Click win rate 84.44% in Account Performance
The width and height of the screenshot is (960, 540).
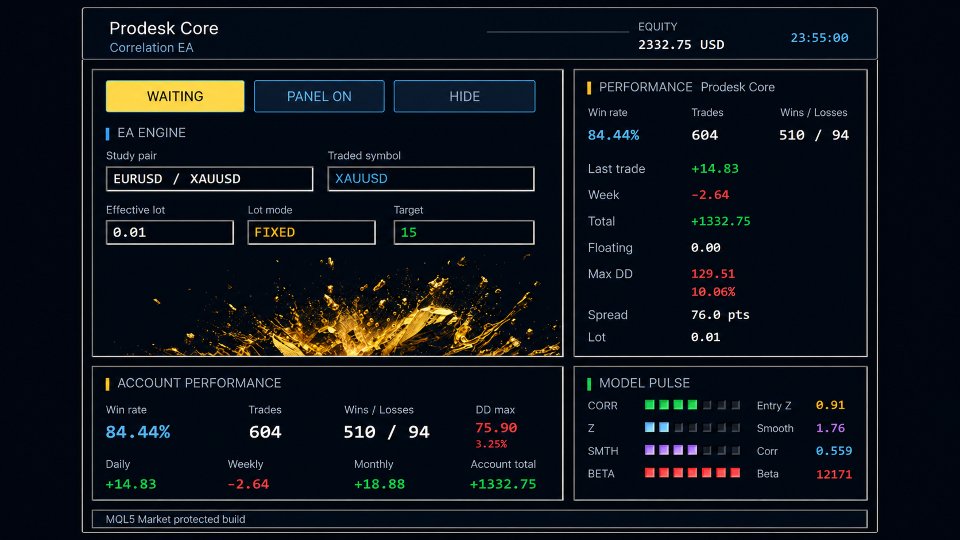138,432
